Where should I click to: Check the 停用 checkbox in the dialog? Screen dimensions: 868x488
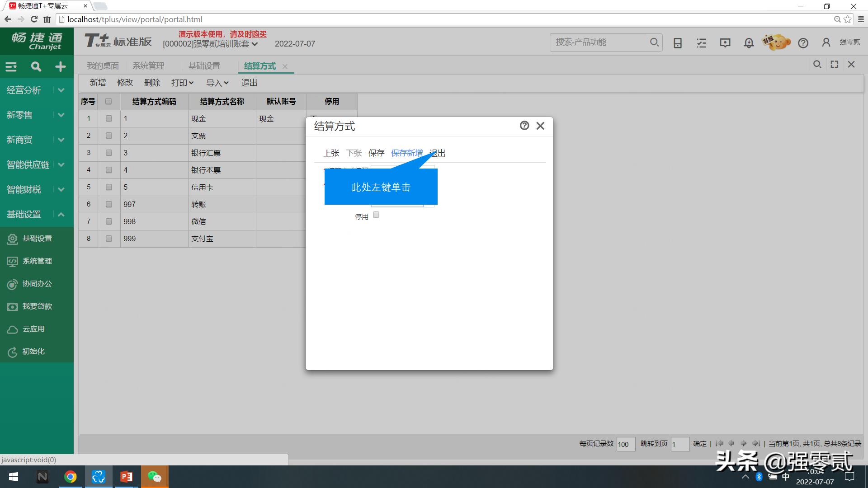[x=376, y=215]
